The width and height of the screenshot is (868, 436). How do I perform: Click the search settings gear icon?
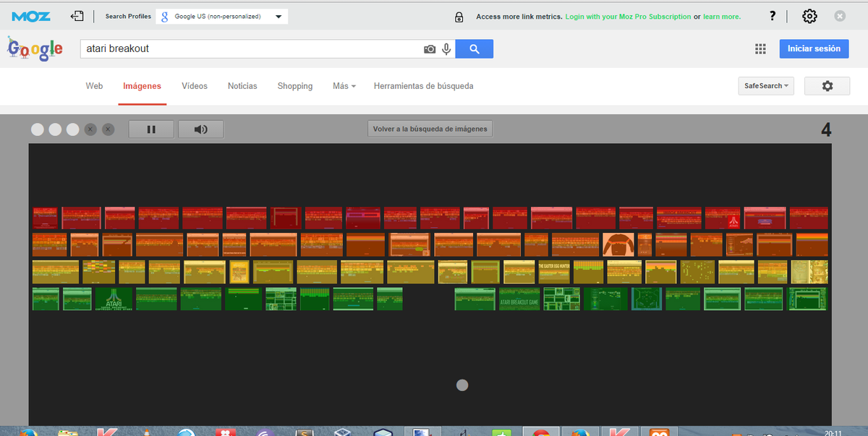827,85
